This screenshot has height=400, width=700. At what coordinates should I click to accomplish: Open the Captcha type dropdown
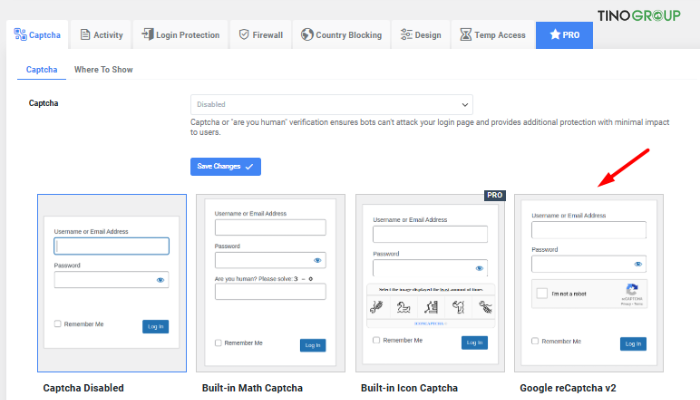click(331, 104)
